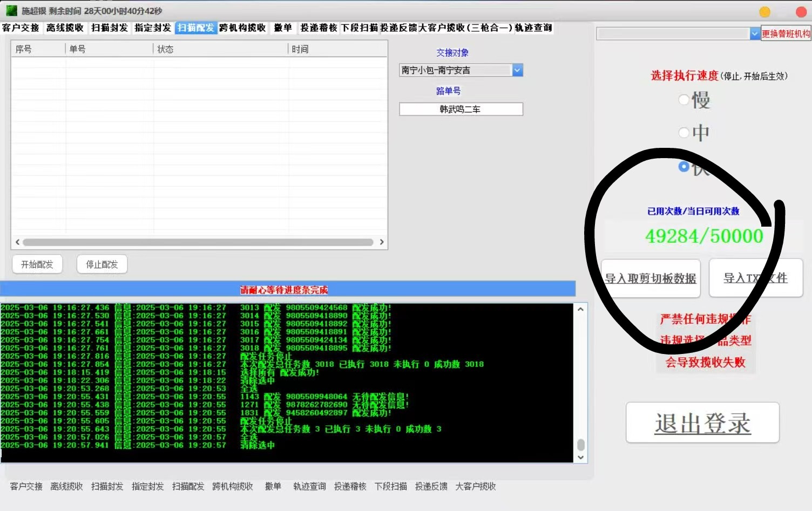
Task: Click the log line 选择所有 配发成功!
Action: point(160,372)
